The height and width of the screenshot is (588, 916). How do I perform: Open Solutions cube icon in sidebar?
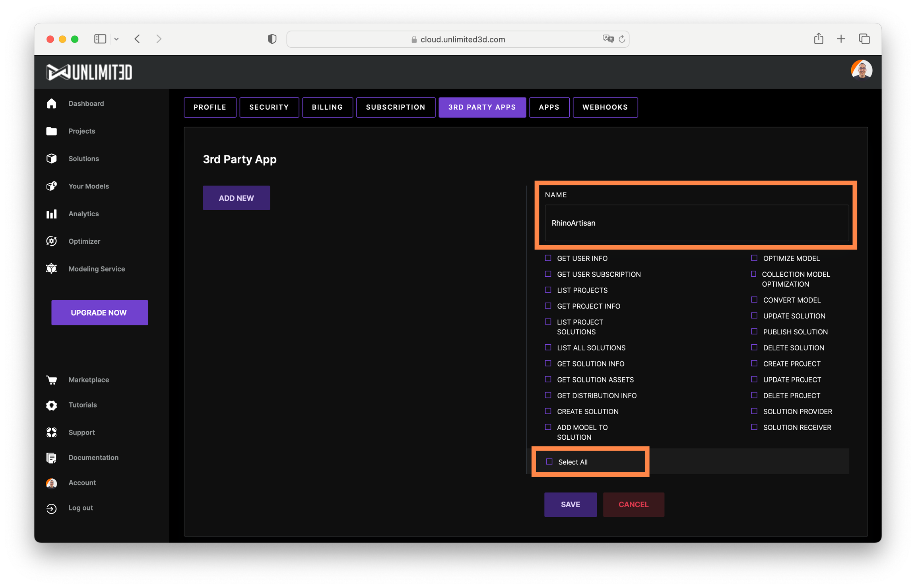(52, 158)
